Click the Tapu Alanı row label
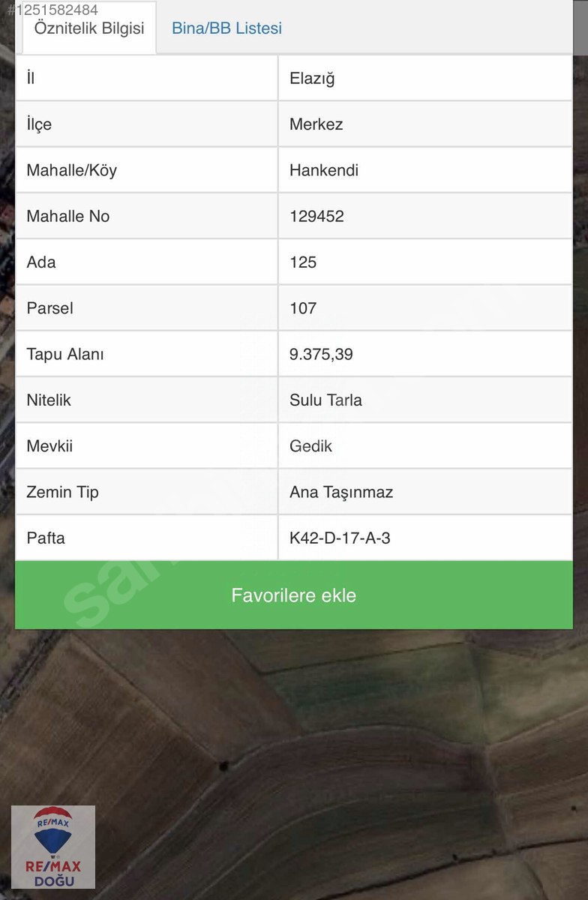Image resolution: width=588 pixels, height=900 pixels. coord(65,354)
